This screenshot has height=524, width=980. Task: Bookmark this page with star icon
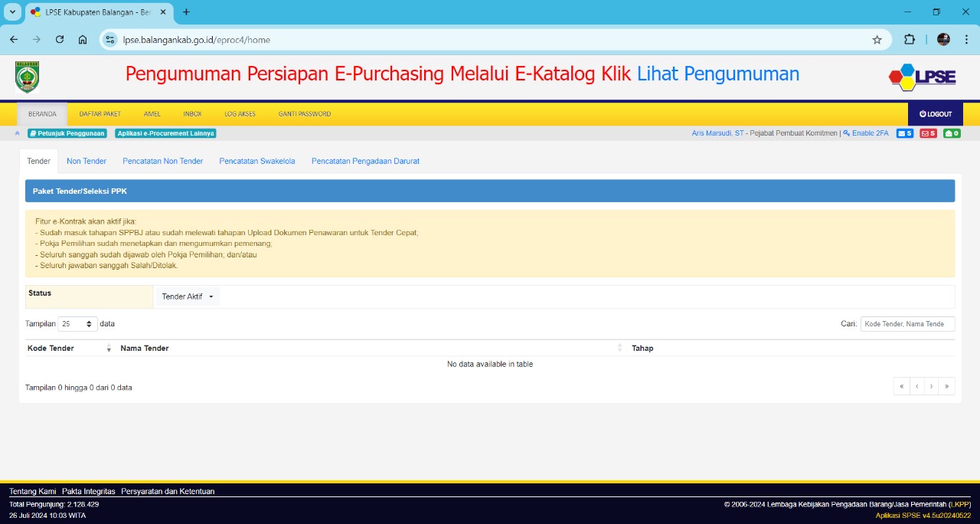click(x=877, y=40)
